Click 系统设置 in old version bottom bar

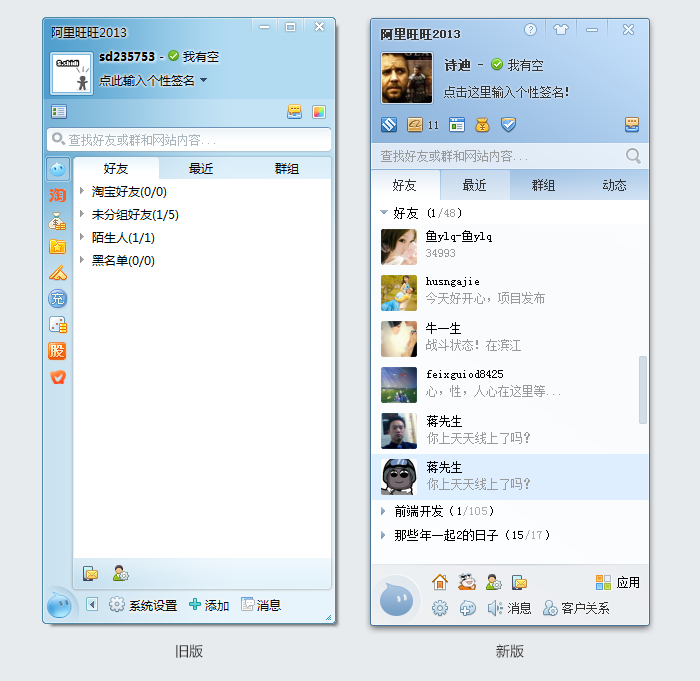pyautogui.click(x=143, y=605)
